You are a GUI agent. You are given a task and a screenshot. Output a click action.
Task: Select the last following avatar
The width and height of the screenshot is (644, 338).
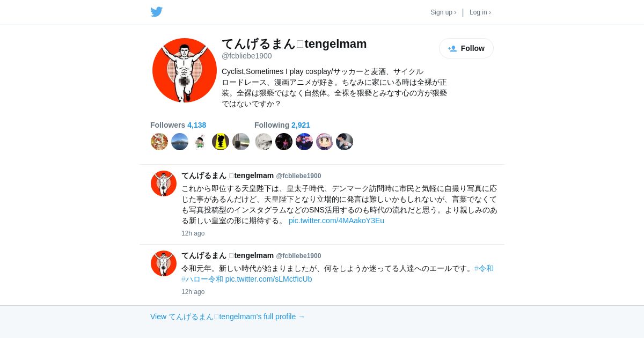[345, 142]
